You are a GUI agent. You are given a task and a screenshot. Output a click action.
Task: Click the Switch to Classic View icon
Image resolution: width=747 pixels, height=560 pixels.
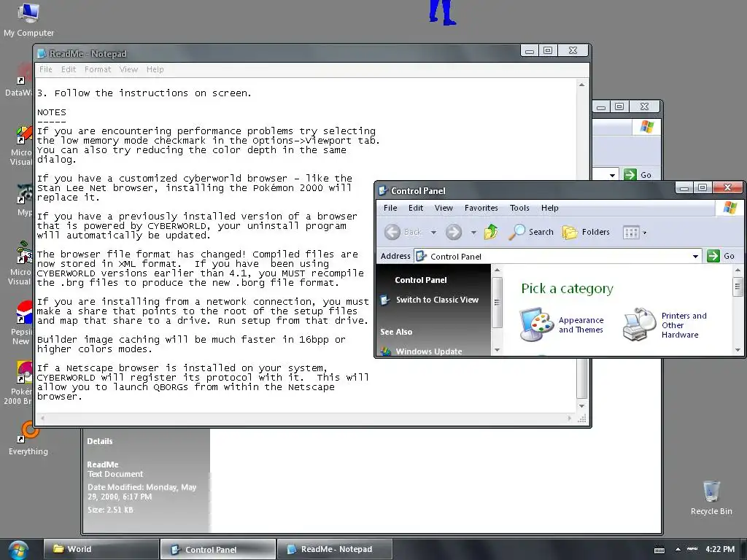(385, 300)
